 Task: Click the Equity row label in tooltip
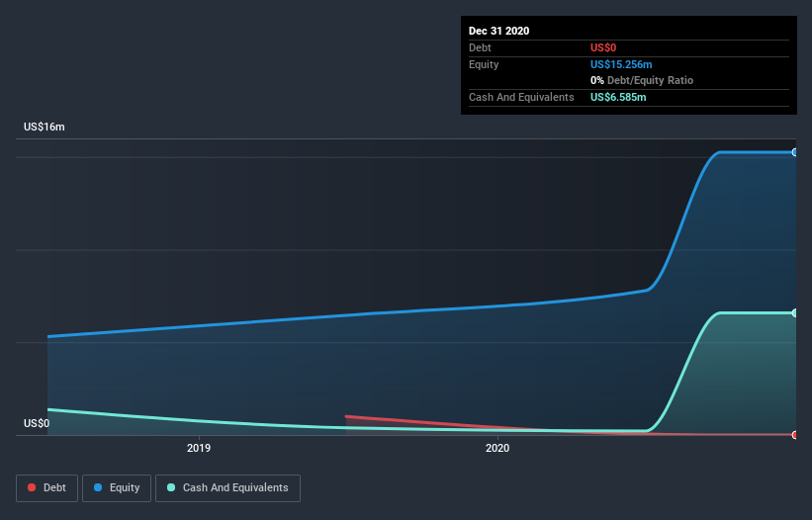(x=484, y=64)
